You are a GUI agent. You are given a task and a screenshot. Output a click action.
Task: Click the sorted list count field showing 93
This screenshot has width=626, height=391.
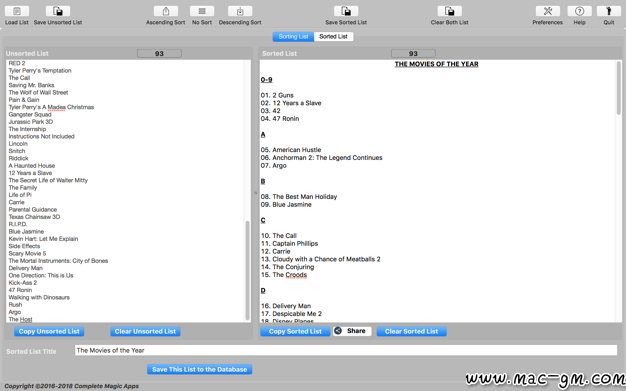click(x=413, y=54)
